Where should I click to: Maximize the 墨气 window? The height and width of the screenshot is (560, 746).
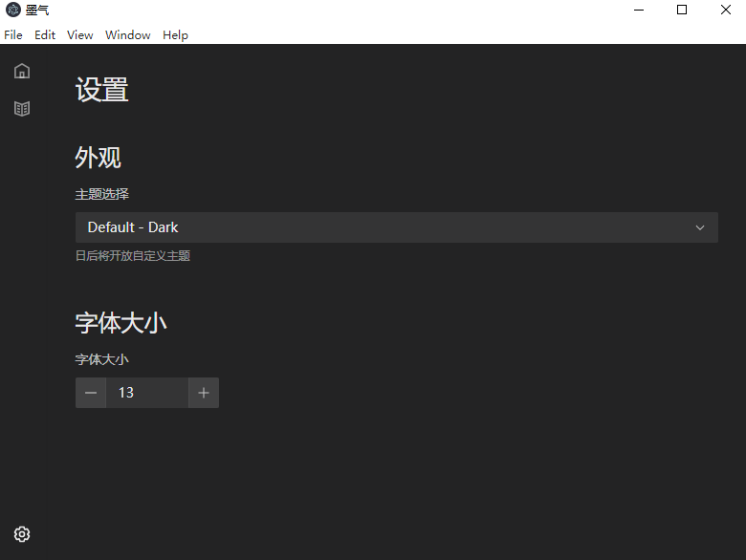point(682,10)
